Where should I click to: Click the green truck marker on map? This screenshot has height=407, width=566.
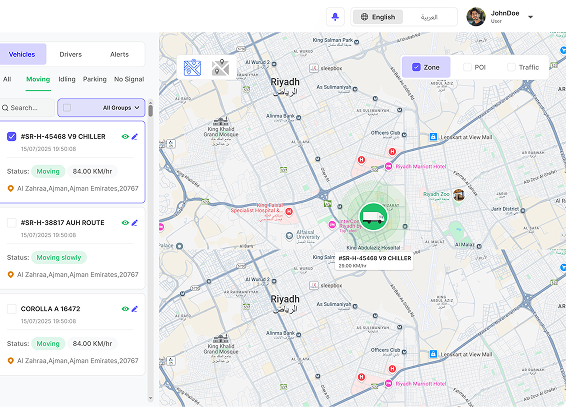[373, 216]
